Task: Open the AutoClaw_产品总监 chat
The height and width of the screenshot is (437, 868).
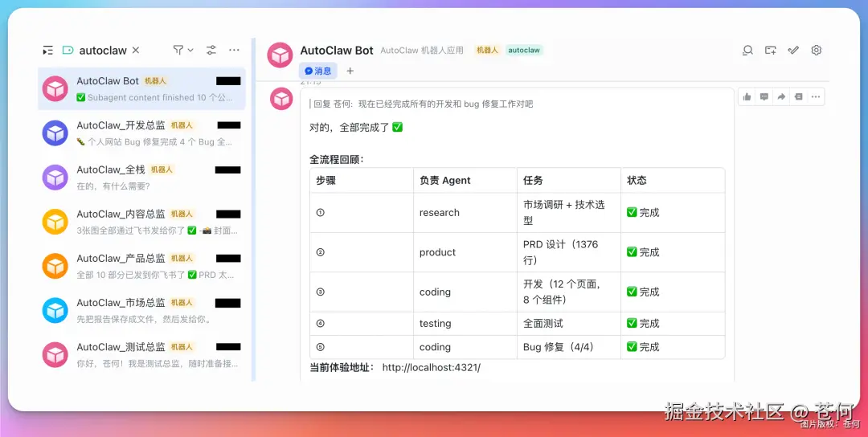Action: click(141, 266)
